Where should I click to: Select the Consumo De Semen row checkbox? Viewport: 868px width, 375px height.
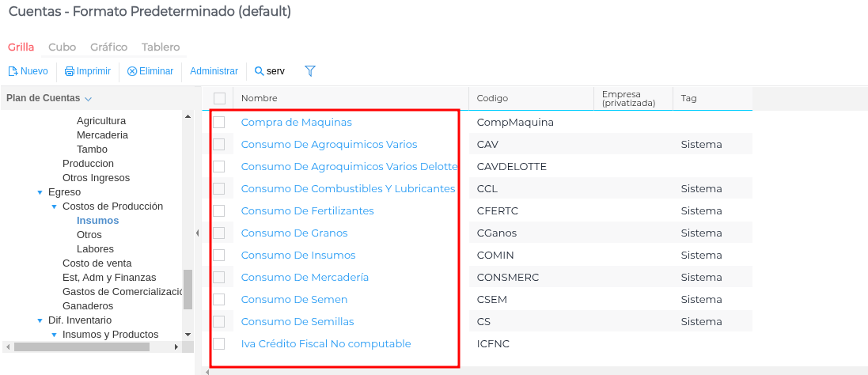[219, 300]
